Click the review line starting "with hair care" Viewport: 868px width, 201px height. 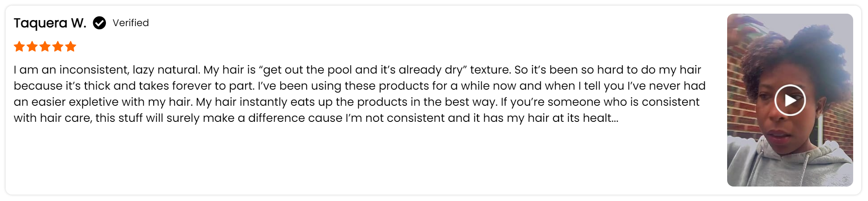(316, 118)
